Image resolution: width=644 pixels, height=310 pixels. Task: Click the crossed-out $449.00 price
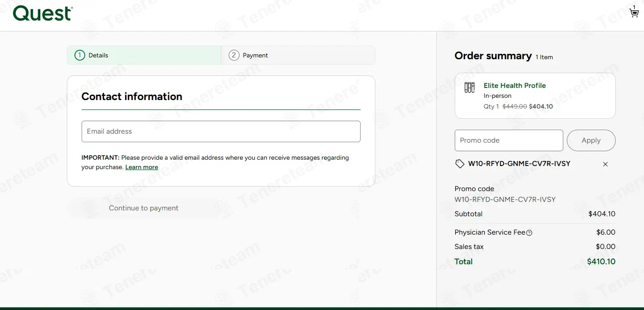coord(514,107)
